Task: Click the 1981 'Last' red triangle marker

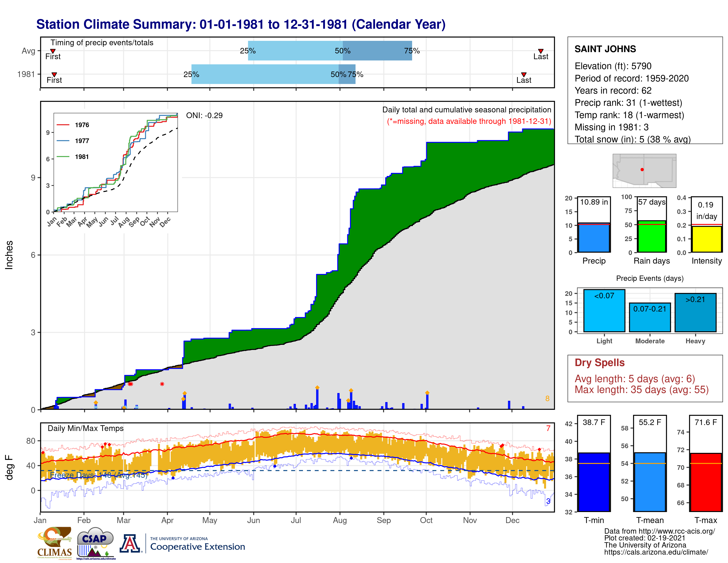Action: pos(524,75)
